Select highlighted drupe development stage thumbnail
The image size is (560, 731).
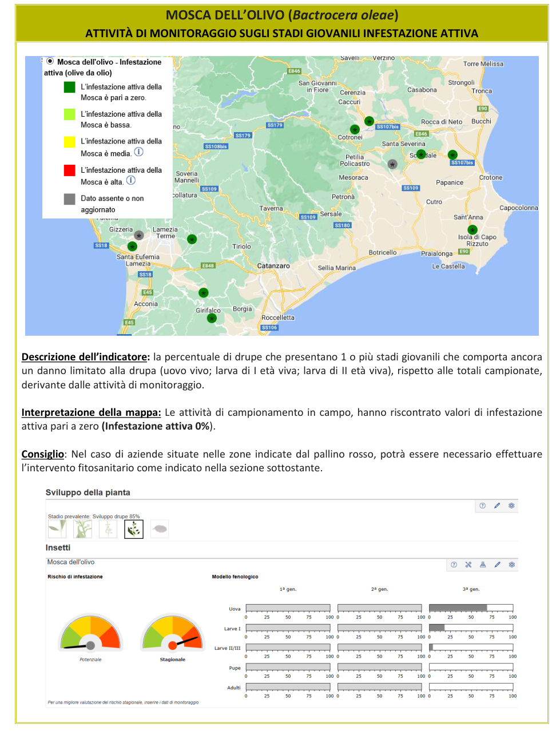click(x=134, y=529)
